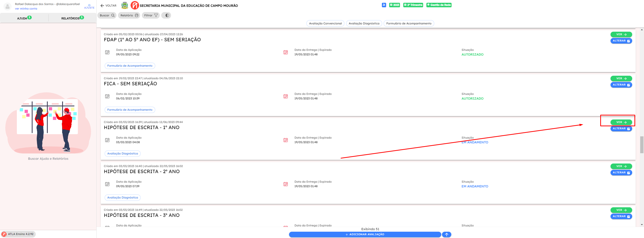The image size is (644, 238).
Task: Click Avaliação Diagnóstica tag under HIPÓTESE 1º ANO
Action: pos(123,154)
